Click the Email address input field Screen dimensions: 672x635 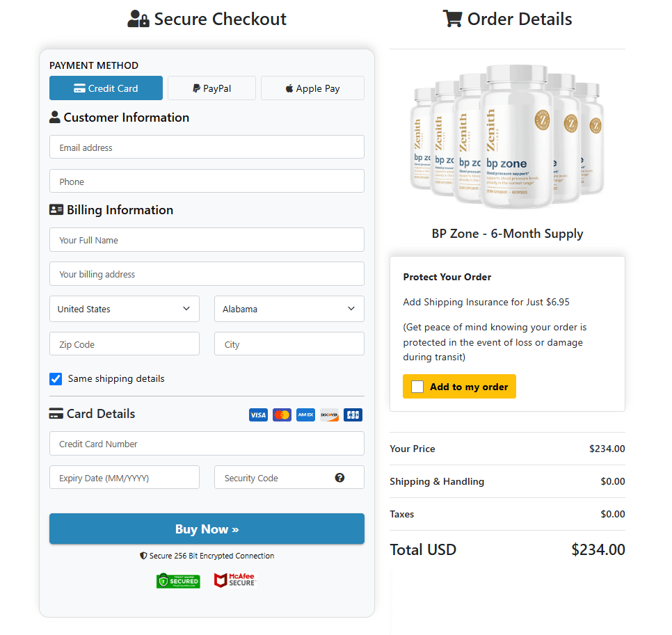click(x=207, y=147)
